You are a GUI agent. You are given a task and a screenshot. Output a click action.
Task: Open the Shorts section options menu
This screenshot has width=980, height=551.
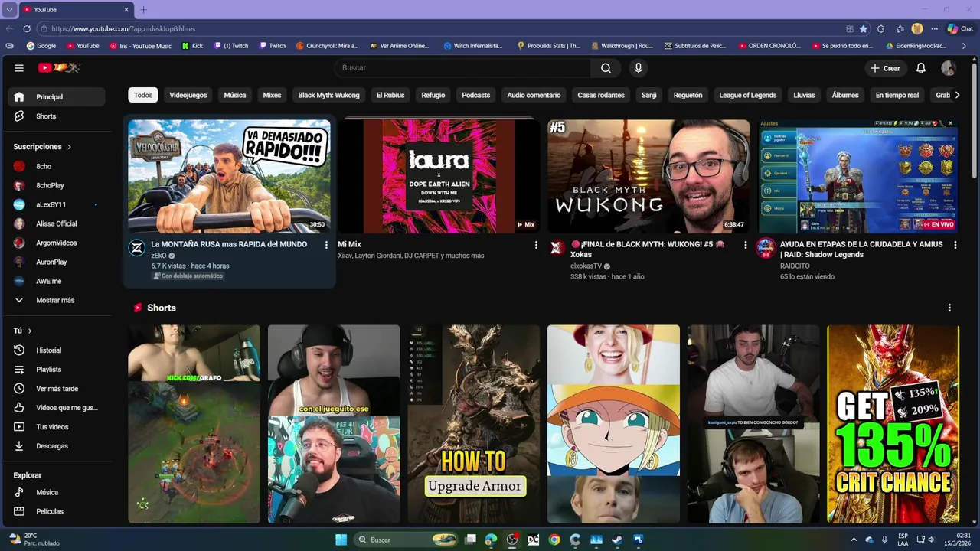tap(949, 308)
